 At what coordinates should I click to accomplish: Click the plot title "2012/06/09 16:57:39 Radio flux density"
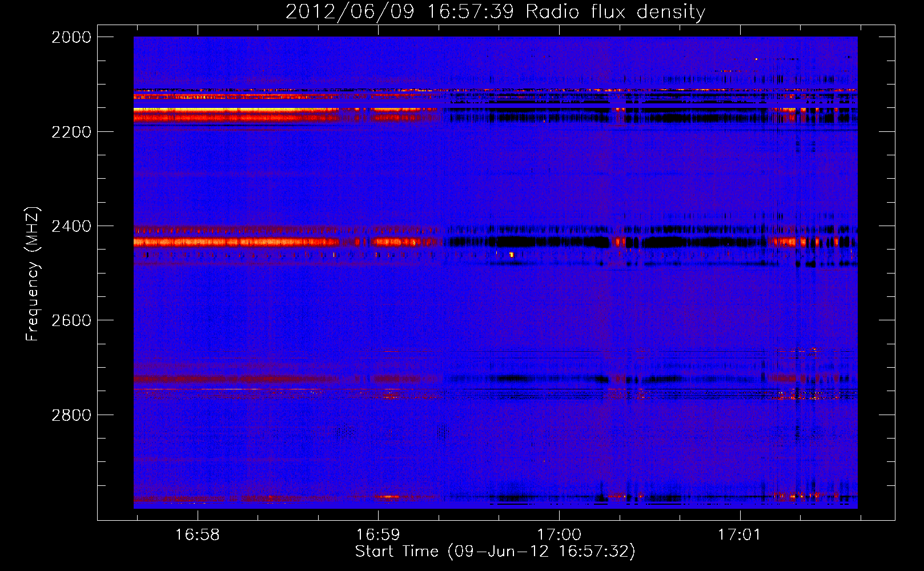[x=495, y=11]
